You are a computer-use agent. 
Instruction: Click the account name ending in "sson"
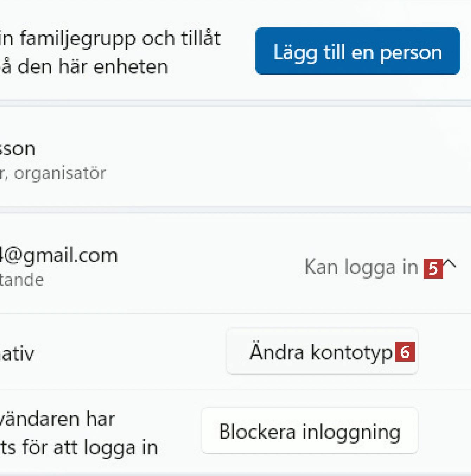(18, 149)
